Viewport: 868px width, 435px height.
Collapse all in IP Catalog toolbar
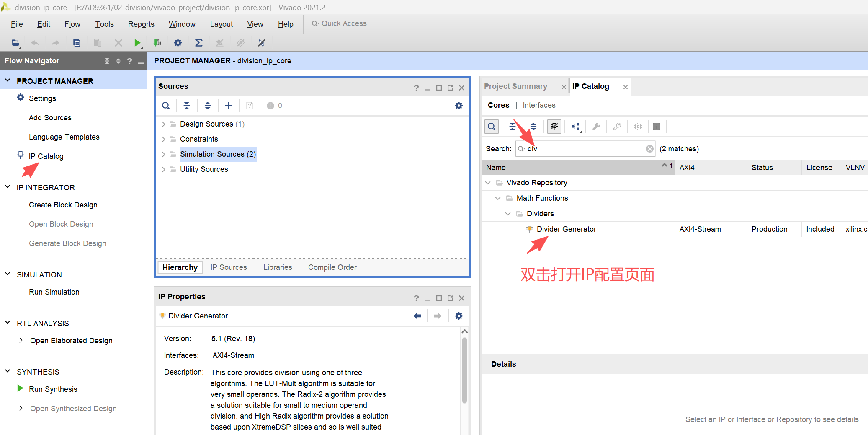[x=513, y=127]
